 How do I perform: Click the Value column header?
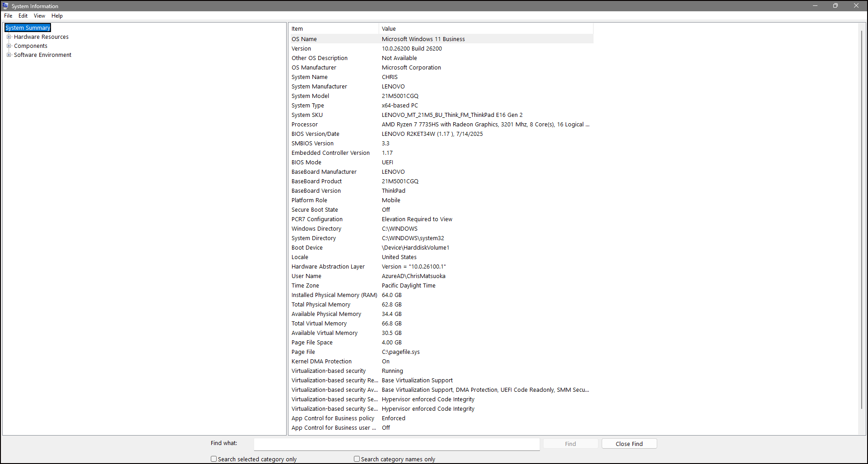click(x=486, y=29)
